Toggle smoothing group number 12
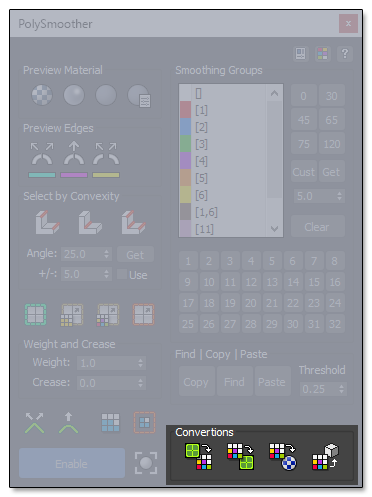 pyautogui.click(x=251, y=282)
